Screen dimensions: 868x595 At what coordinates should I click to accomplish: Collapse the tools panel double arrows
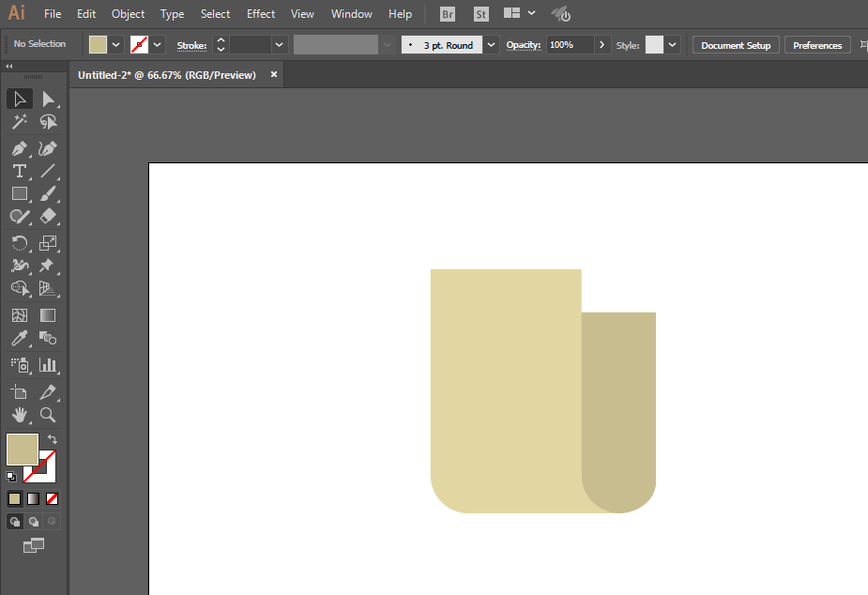pos(8,67)
